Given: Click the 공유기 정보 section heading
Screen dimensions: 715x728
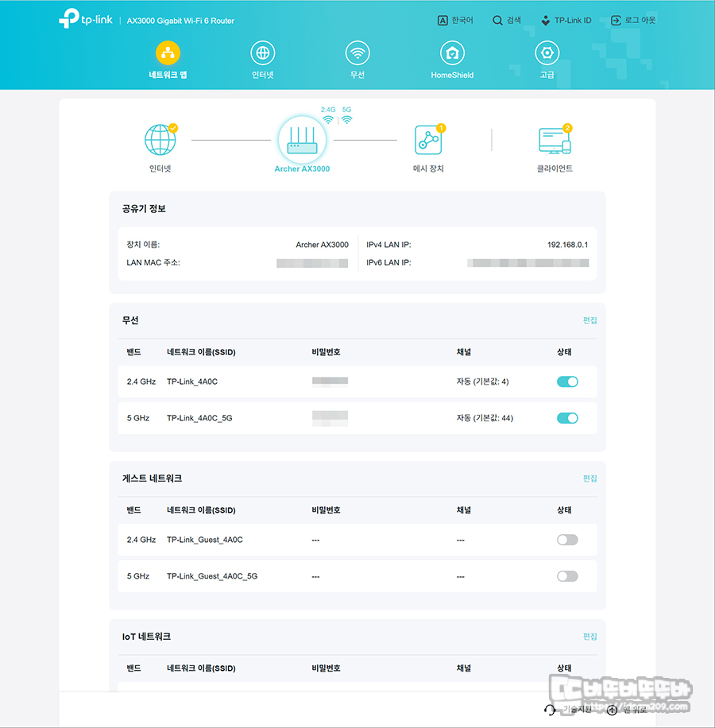Looking at the screenshot, I should point(144,209).
